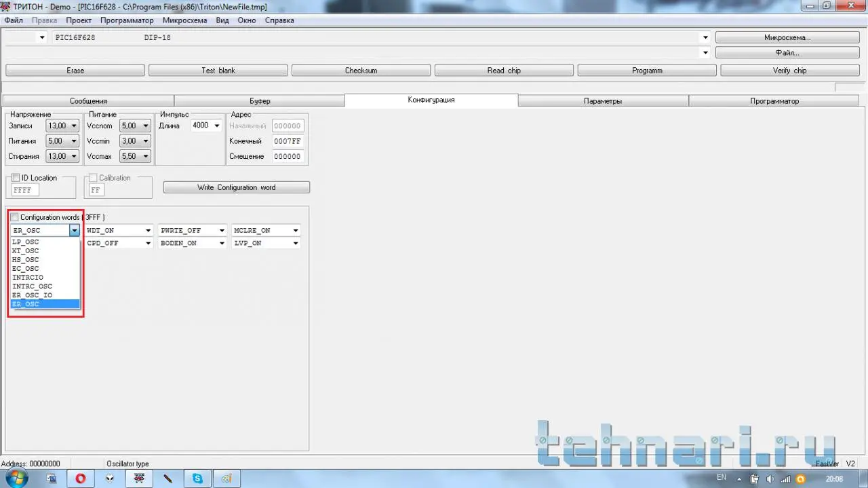Switch to the Буфер tab
868x488 pixels.
tap(260, 101)
